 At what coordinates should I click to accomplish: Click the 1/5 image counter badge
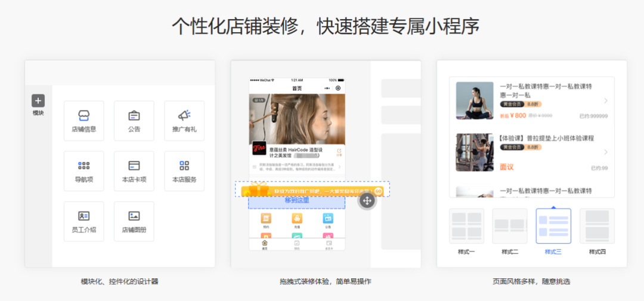[258, 100]
